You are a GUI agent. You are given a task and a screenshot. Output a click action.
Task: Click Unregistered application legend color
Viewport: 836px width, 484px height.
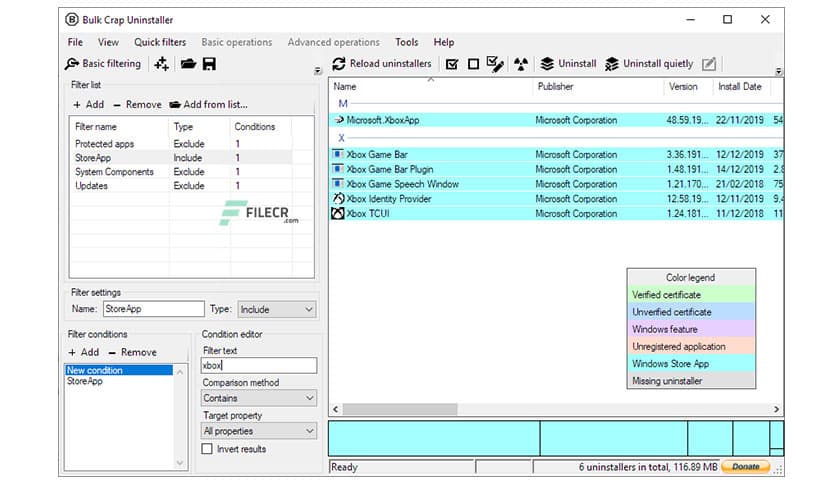tap(691, 346)
